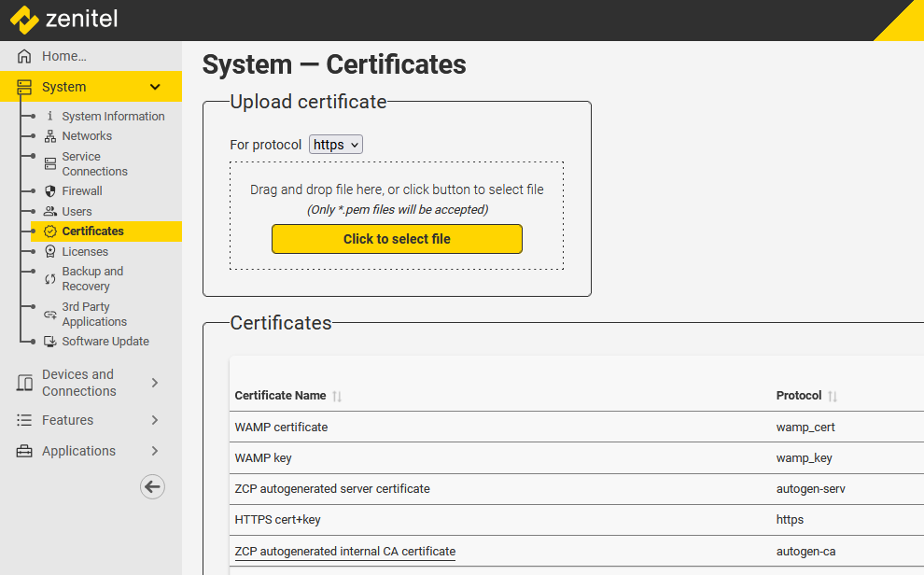Open Service Connections menu item

(x=94, y=164)
